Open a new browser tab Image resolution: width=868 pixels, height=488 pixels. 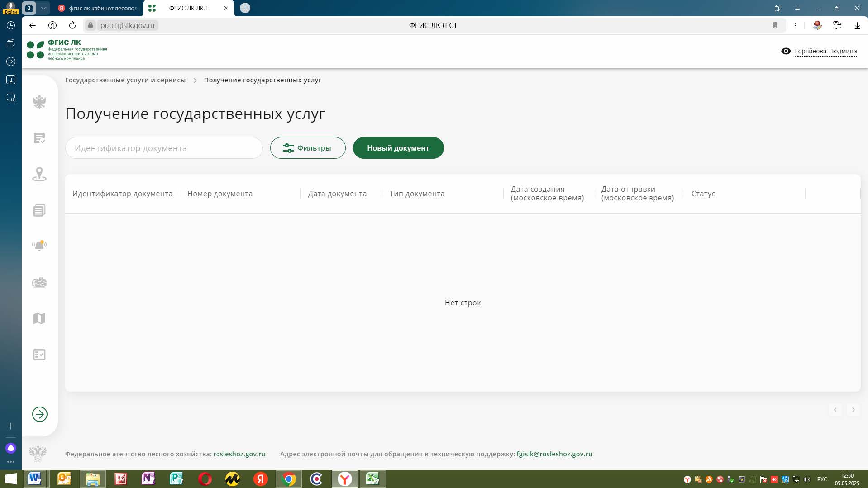pyautogui.click(x=245, y=8)
